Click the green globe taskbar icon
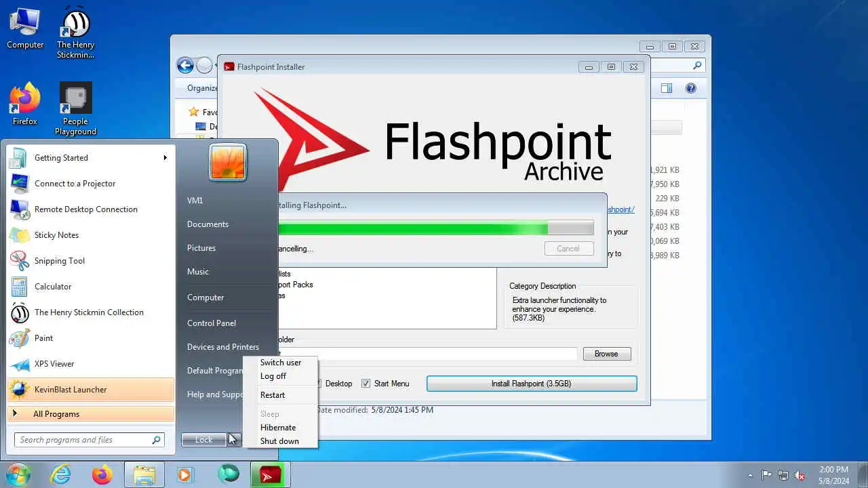This screenshot has width=868, height=488. pyautogui.click(x=229, y=474)
